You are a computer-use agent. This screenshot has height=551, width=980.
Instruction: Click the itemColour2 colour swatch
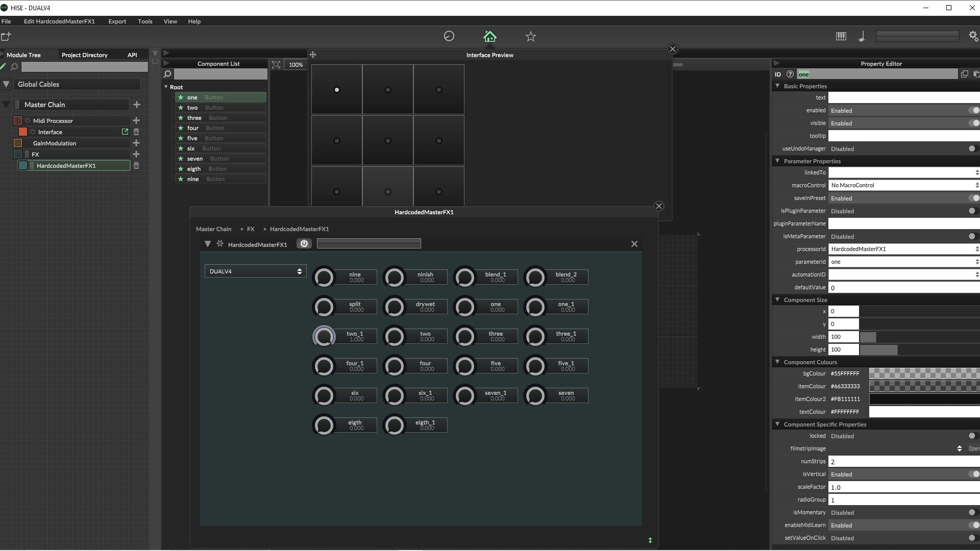point(924,399)
